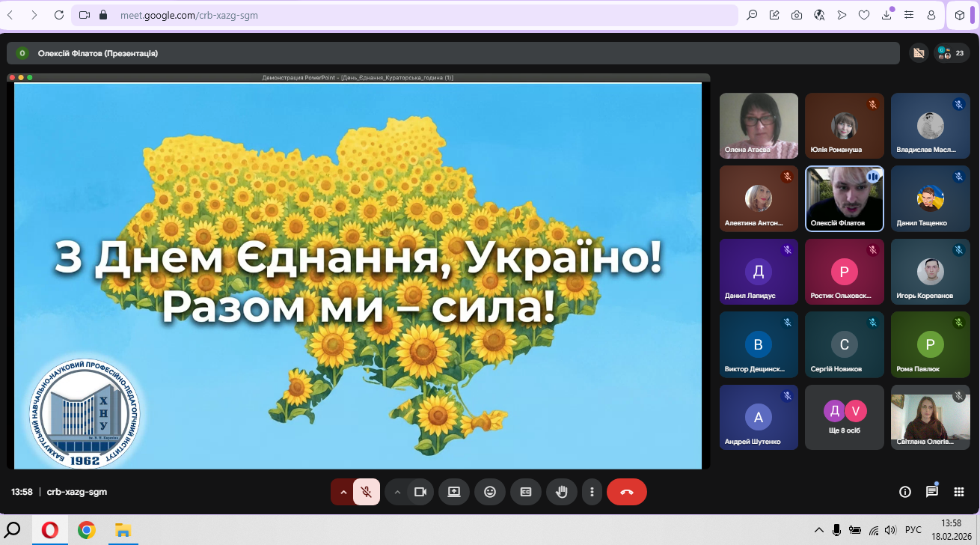Open the meeting details info icon
This screenshot has height=545, width=980.
pyautogui.click(x=905, y=492)
